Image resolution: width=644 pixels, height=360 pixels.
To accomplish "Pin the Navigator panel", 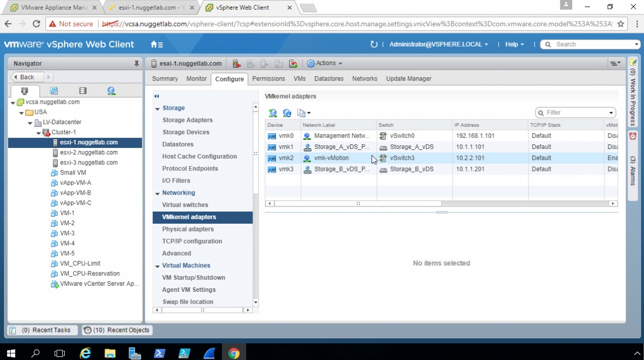I will coord(136,64).
